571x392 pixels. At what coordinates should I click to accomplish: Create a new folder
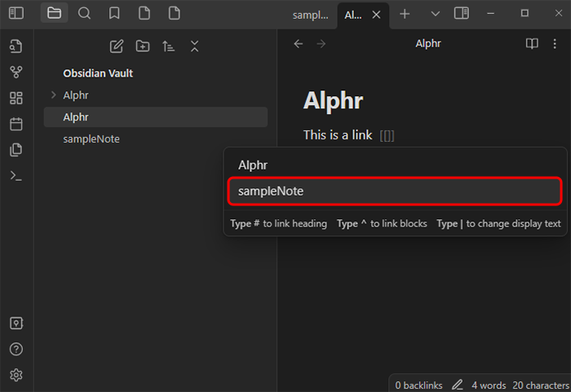click(x=143, y=46)
